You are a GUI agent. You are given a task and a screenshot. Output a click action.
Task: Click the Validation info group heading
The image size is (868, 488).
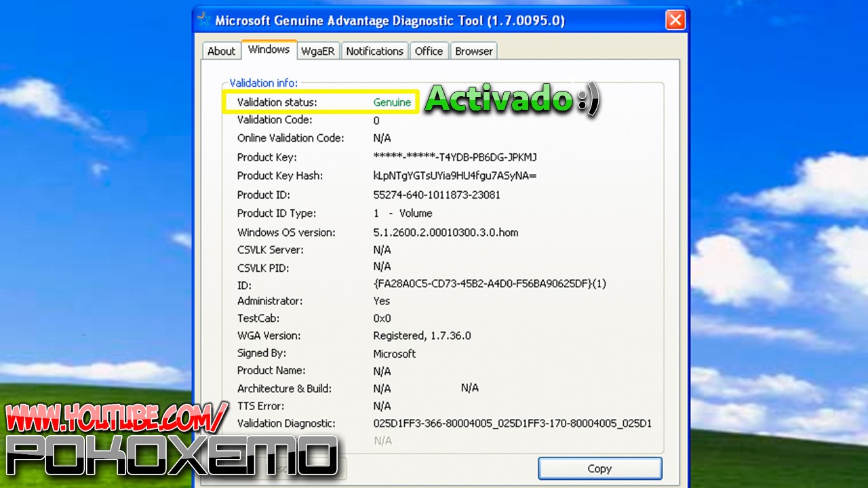(x=263, y=83)
